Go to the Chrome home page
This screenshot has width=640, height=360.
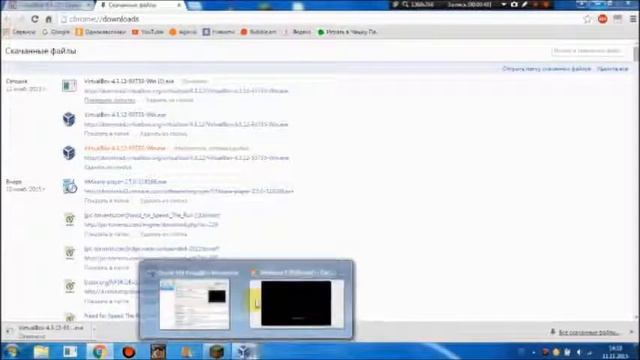click(49, 19)
